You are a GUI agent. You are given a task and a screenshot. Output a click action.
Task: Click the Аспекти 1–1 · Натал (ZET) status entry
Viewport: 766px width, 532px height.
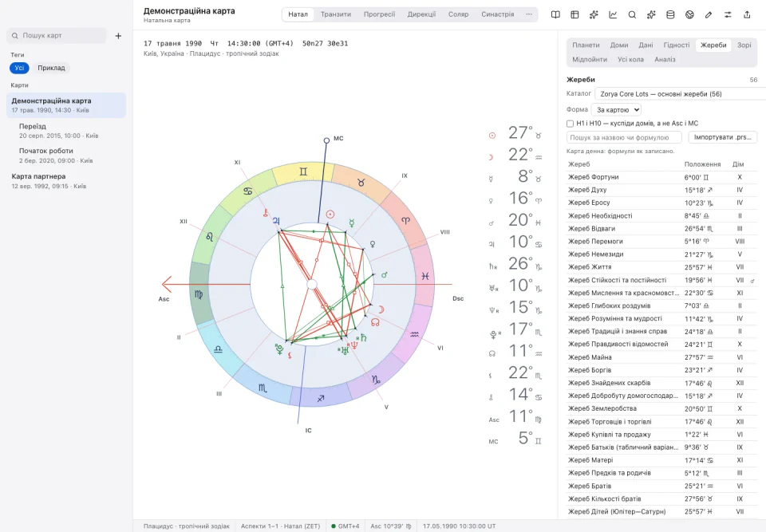tap(280, 526)
